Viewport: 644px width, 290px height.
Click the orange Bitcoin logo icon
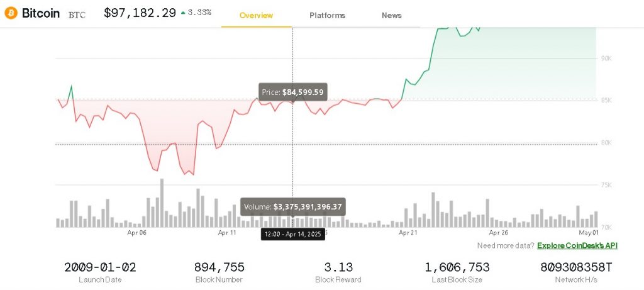[11, 13]
